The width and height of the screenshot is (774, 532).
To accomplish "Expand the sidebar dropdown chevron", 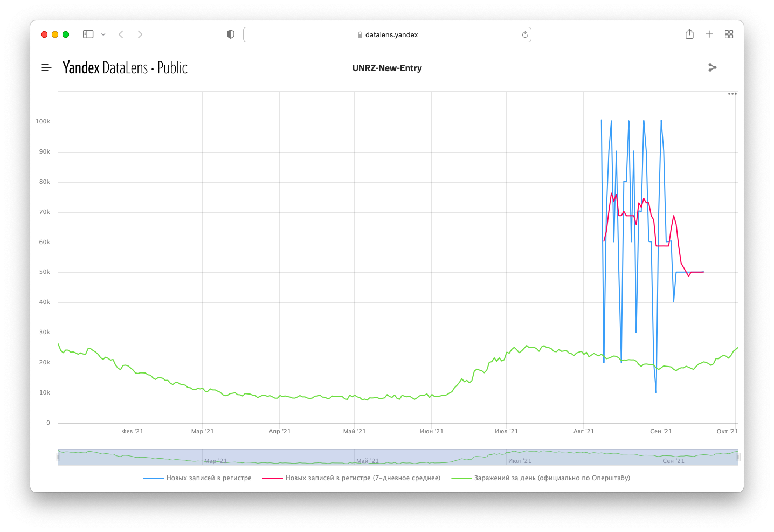I will (x=103, y=34).
